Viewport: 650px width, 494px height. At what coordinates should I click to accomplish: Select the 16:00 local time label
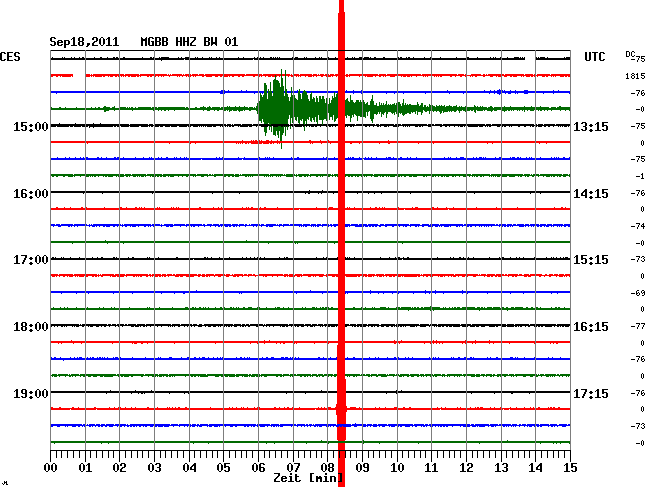[31, 194]
